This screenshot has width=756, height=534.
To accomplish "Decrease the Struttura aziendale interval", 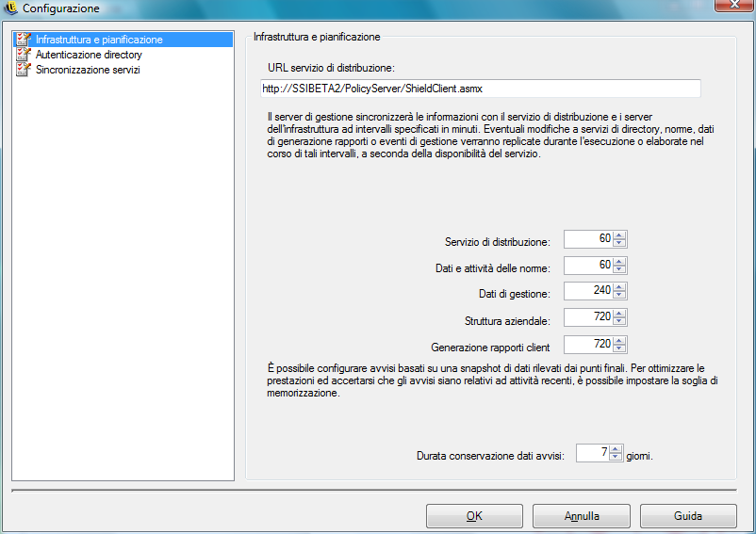I will (x=619, y=321).
